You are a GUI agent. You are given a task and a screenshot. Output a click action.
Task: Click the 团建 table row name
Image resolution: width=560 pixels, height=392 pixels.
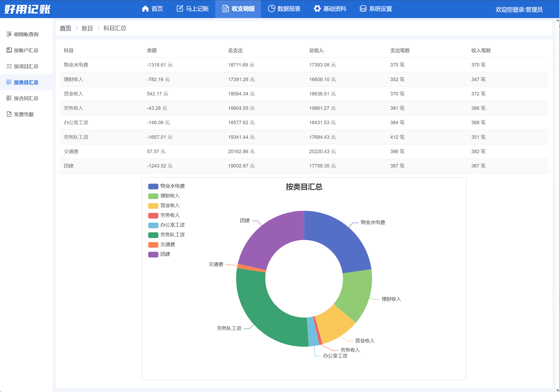point(69,166)
